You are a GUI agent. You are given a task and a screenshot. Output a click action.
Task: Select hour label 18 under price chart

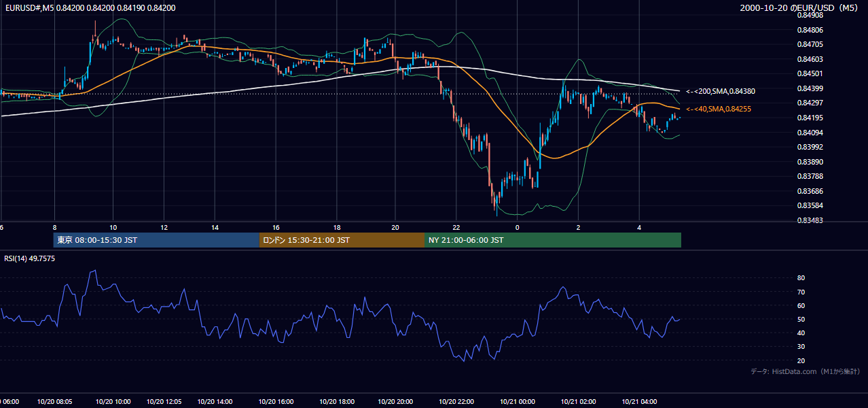337,227
